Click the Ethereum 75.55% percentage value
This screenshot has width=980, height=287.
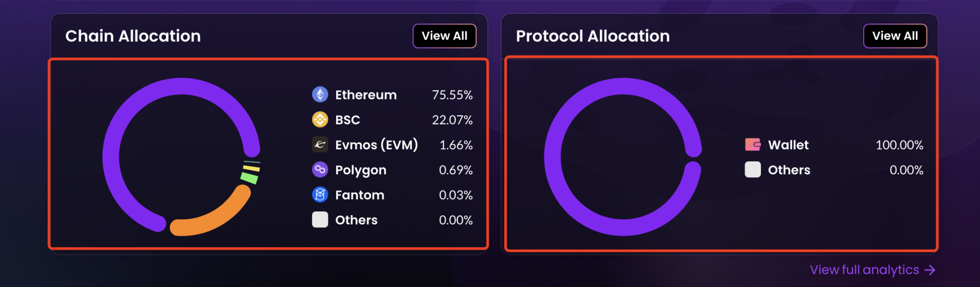pyautogui.click(x=452, y=95)
